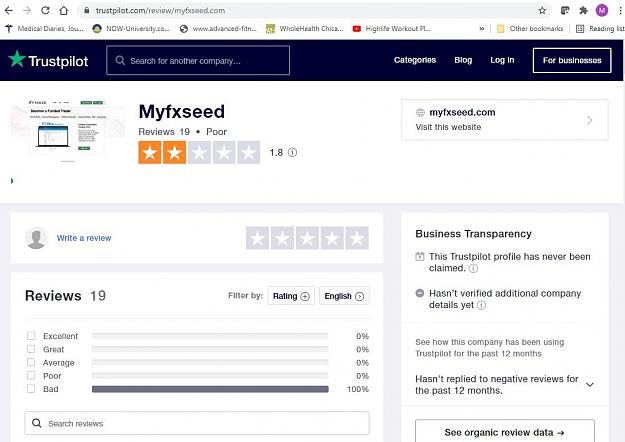Click the Average 0% rating bar
Viewport: 625px width, 442px height.
(x=210, y=362)
